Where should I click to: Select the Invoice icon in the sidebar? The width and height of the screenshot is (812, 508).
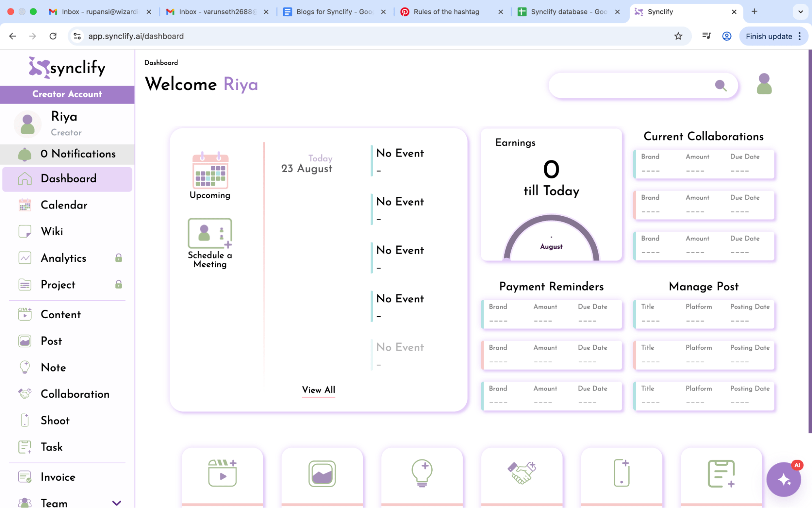click(25, 476)
